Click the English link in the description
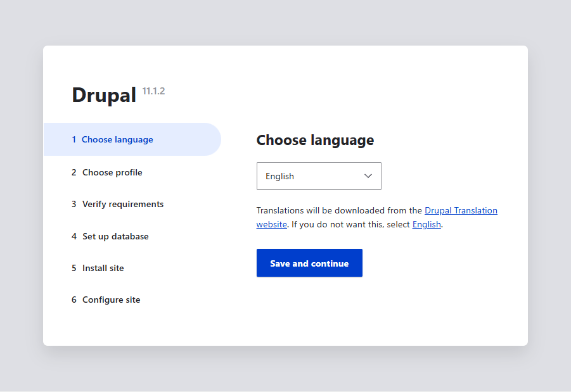Image resolution: width=571 pixels, height=392 pixels. [427, 224]
